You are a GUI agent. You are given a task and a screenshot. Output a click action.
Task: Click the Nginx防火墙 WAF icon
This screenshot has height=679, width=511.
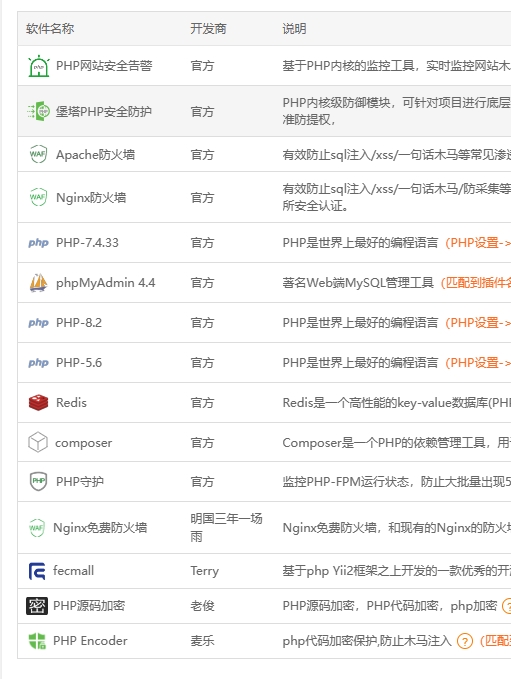[38, 197]
